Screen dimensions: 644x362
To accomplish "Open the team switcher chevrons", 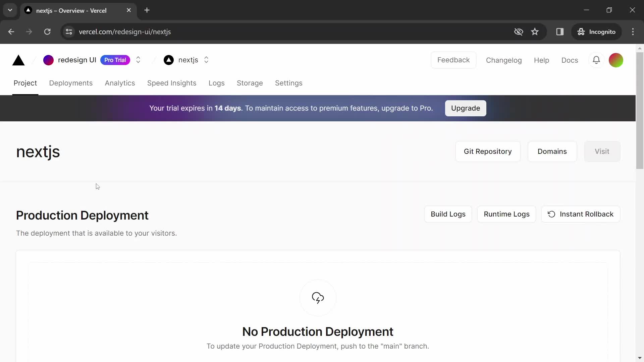I will pyautogui.click(x=138, y=60).
